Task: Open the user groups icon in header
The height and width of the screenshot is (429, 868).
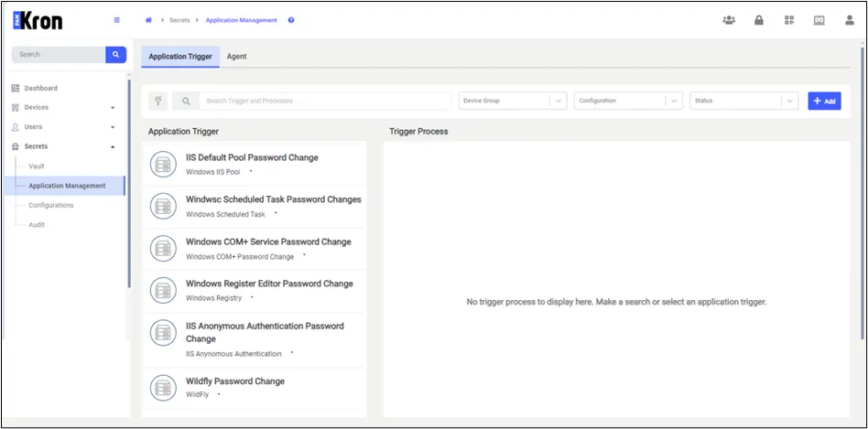Action: point(729,20)
